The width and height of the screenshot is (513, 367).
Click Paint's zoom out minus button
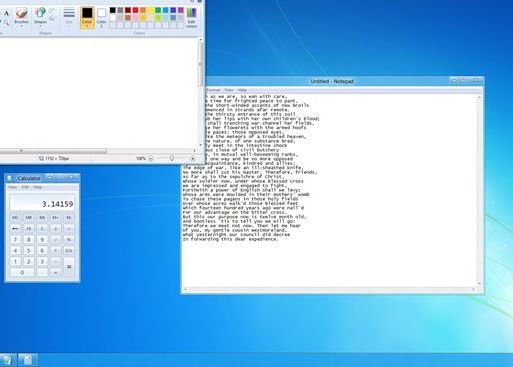coord(151,158)
